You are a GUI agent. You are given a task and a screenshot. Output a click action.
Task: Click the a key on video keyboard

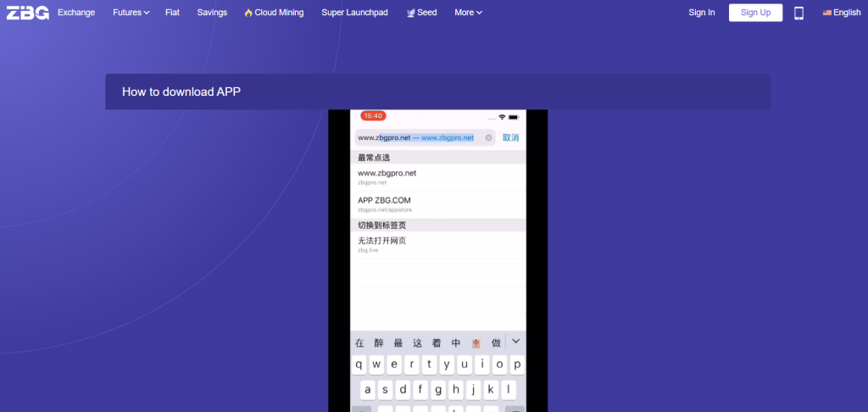point(368,389)
